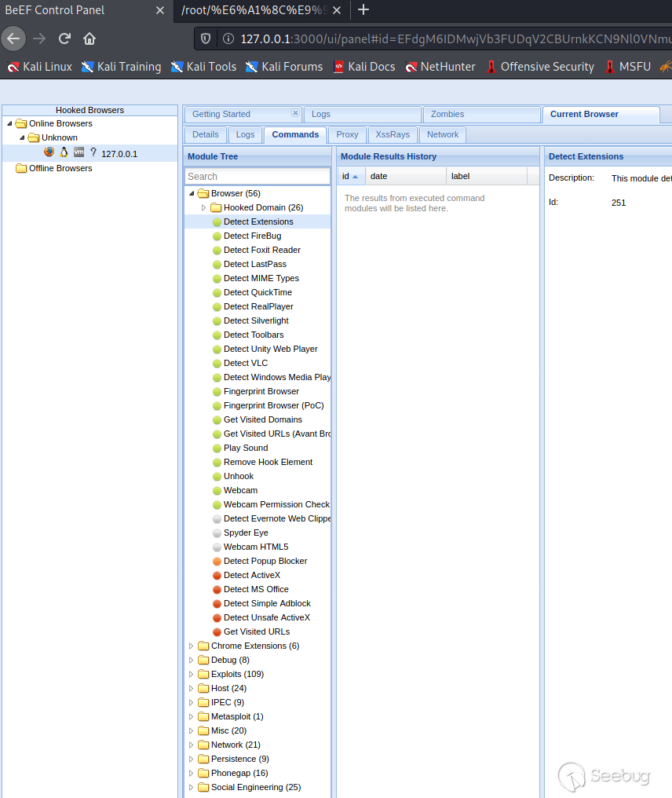Click the green status dot for Webcam
The height and width of the screenshot is (798, 672).
click(217, 490)
